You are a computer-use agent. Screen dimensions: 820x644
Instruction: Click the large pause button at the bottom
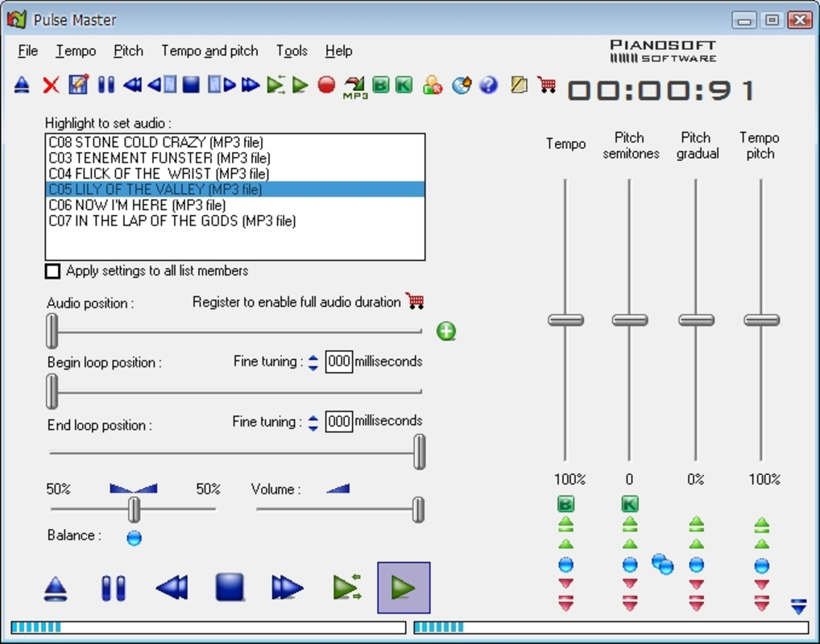point(113,588)
